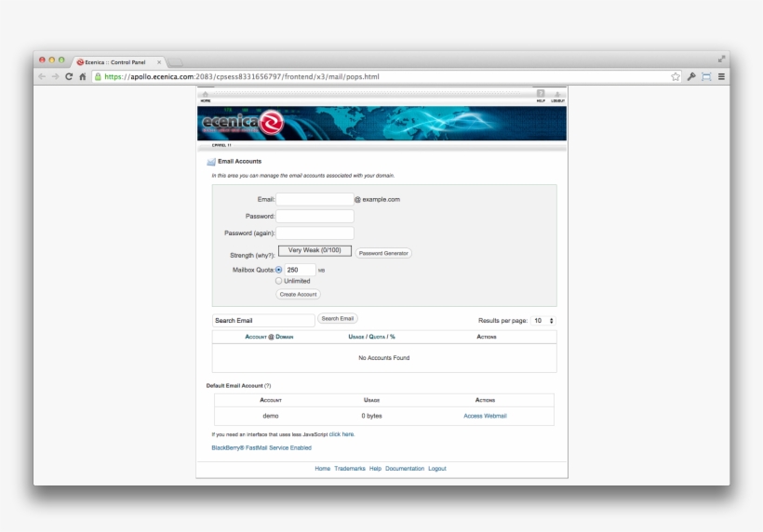Image resolution: width=763 pixels, height=532 pixels.
Task: Click the footer Home link
Action: click(x=322, y=469)
